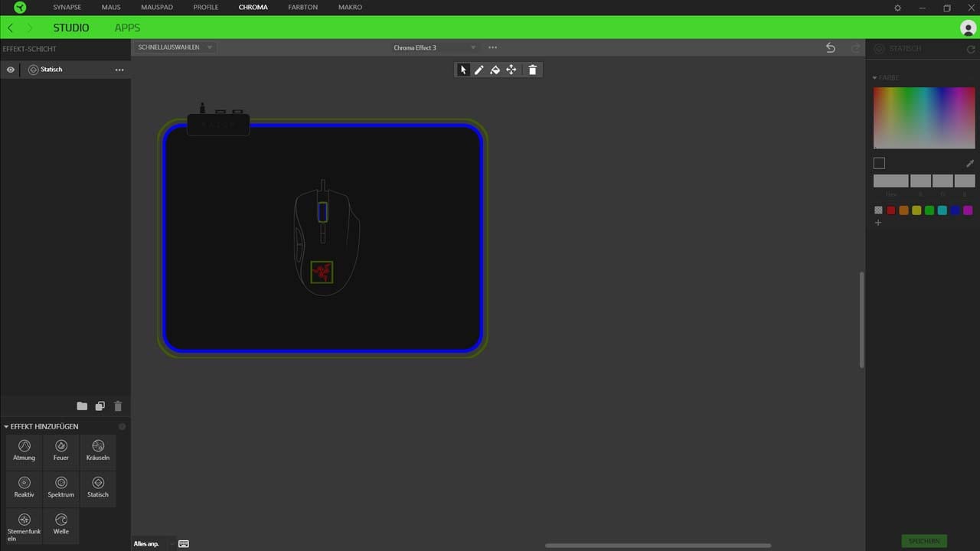
Task: Add the Welle effect
Action: [x=61, y=524]
